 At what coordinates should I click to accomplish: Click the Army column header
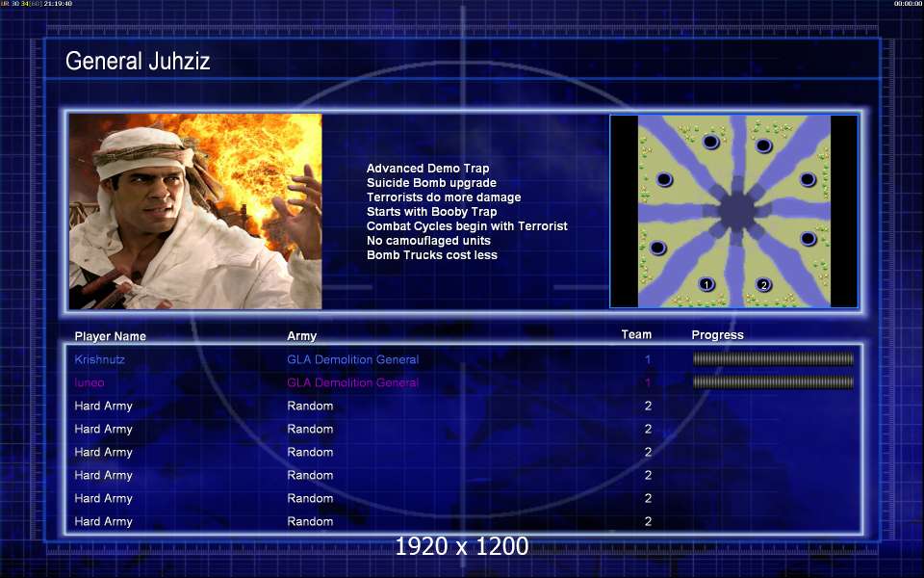click(301, 336)
